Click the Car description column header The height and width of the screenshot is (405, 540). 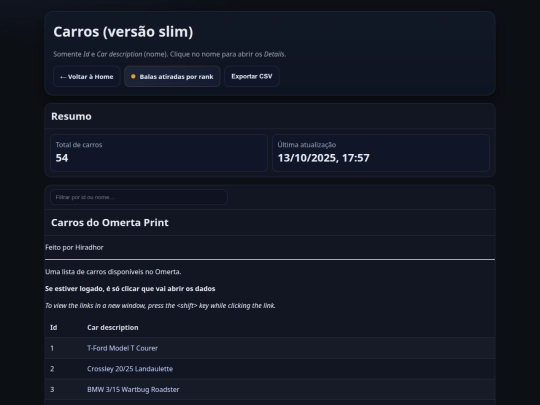(x=113, y=328)
